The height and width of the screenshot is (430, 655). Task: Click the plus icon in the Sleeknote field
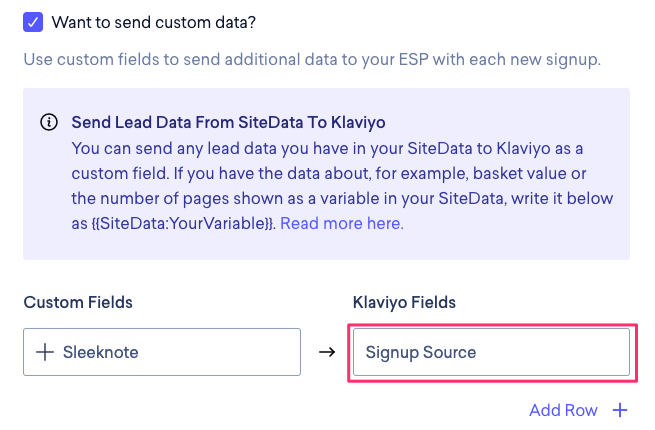tap(45, 352)
